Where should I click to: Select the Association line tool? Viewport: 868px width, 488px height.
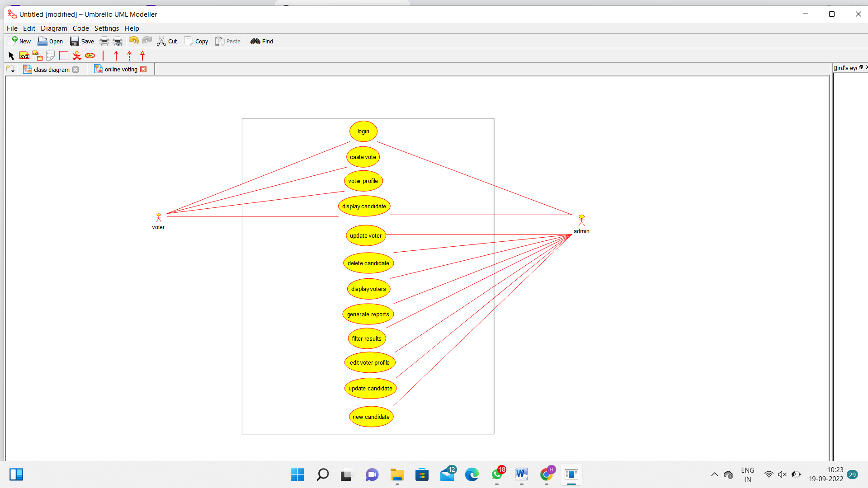point(103,56)
